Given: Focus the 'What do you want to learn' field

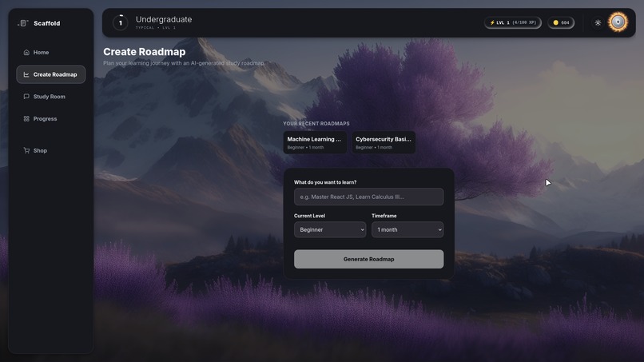Looking at the screenshot, I should 368,197.
